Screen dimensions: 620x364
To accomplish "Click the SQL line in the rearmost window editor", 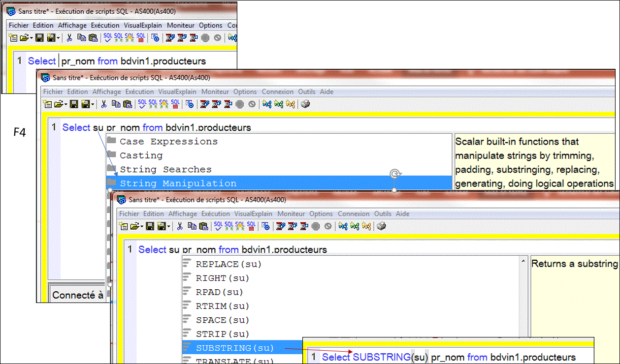I will point(117,61).
